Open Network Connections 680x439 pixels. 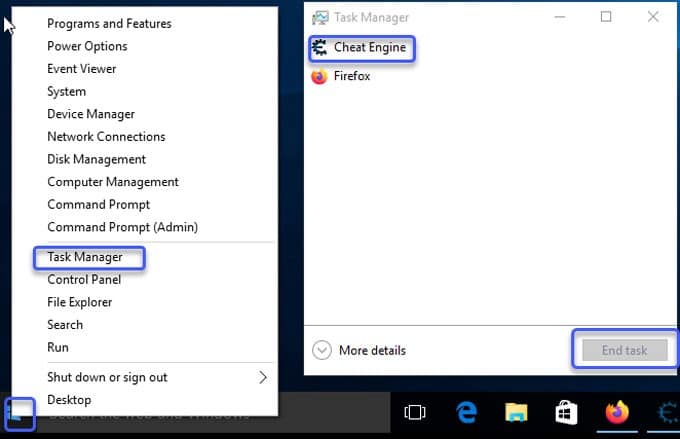pos(106,136)
